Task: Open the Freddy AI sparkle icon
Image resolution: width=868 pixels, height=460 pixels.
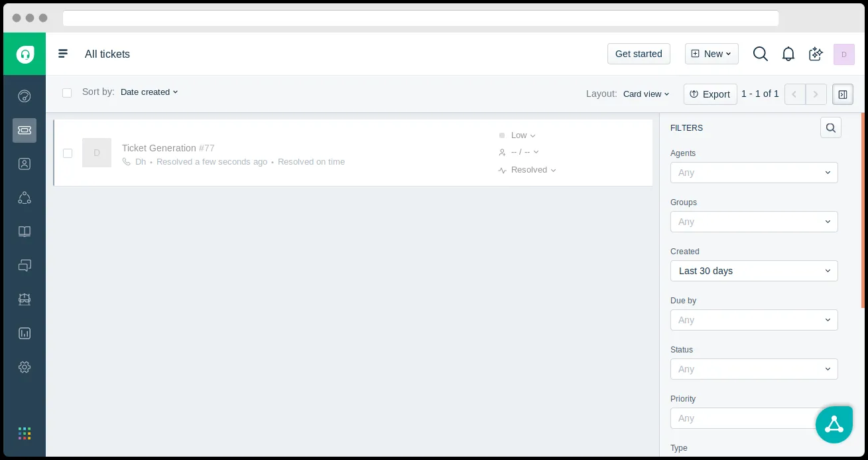Action: coord(816,54)
